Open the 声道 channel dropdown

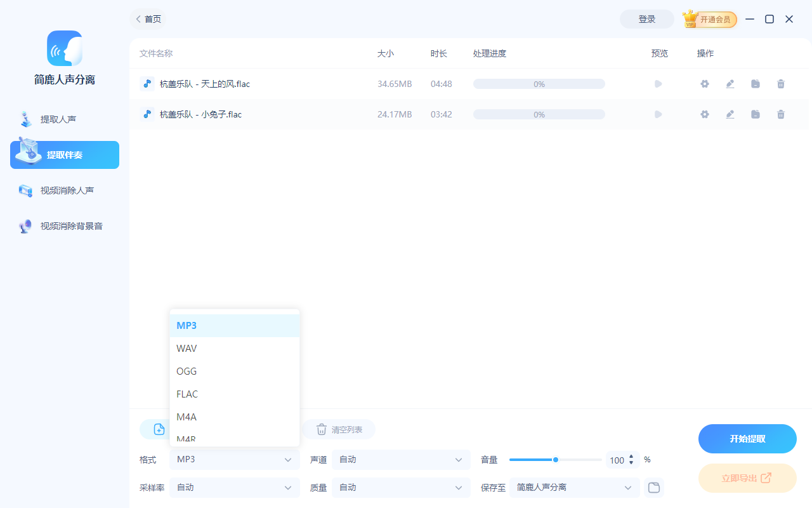(400, 459)
